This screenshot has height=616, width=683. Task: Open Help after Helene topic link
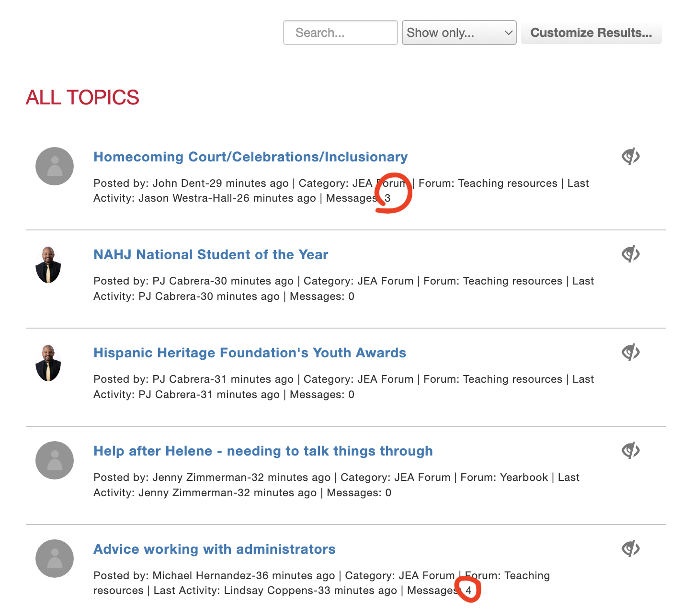(x=263, y=451)
